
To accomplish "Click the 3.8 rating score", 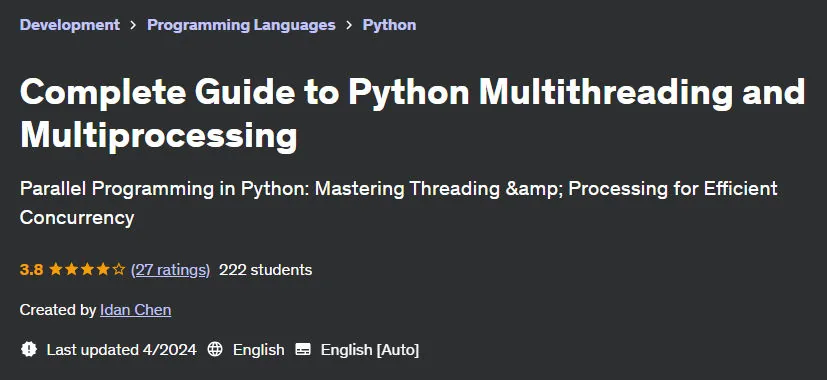I will (x=31, y=270).
